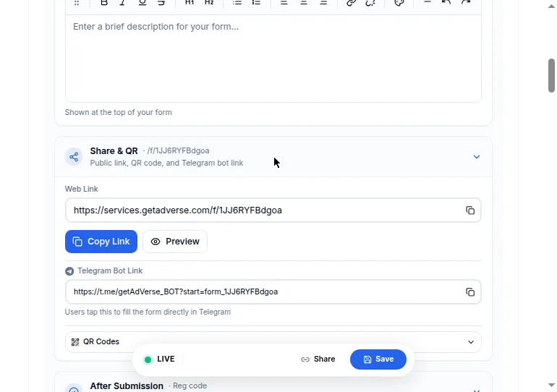Open the text color palette
This screenshot has height=392, width=557.
(x=399, y=3)
